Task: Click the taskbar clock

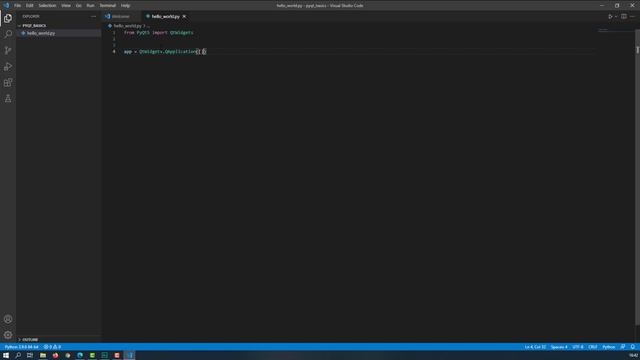Action: click(633, 356)
